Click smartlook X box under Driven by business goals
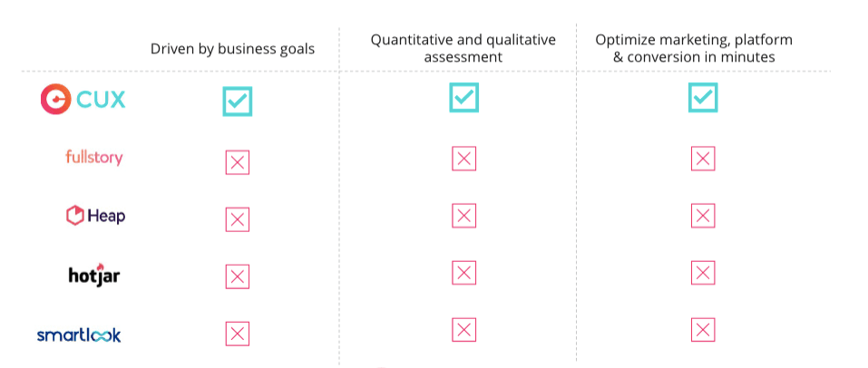 click(x=238, y=334)
